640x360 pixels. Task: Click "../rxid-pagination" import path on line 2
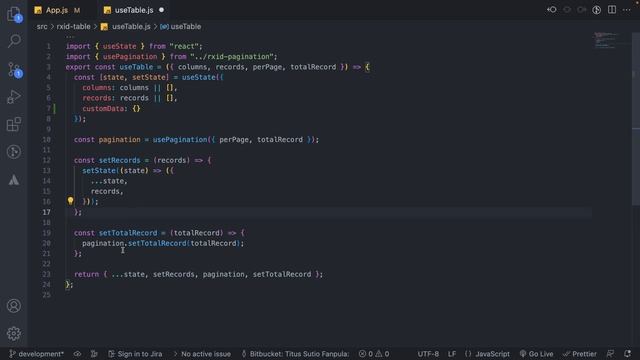coord(231,57)
